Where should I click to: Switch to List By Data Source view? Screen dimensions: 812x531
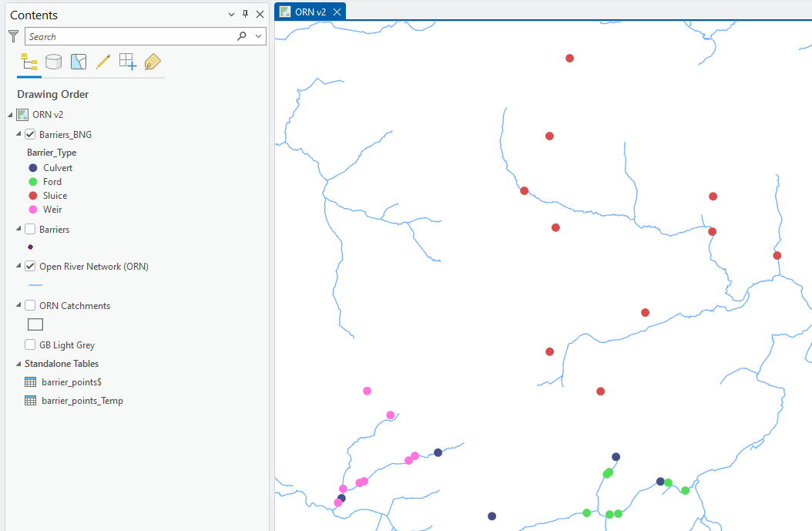pos(53,62)
